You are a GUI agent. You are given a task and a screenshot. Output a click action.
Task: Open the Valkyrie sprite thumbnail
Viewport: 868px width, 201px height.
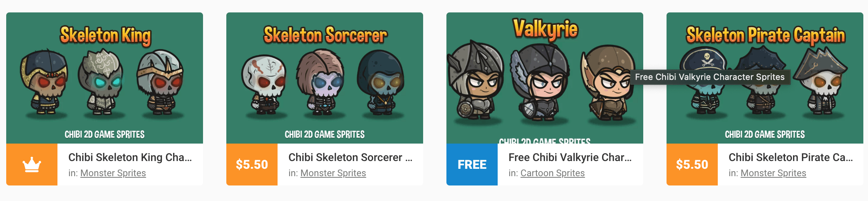click(545, 78)
